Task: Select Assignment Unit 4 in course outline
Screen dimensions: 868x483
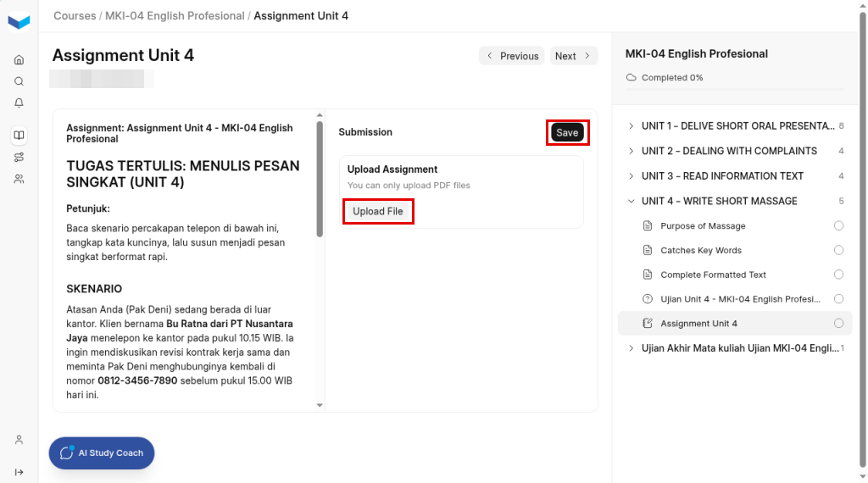Action: (735, 323)
